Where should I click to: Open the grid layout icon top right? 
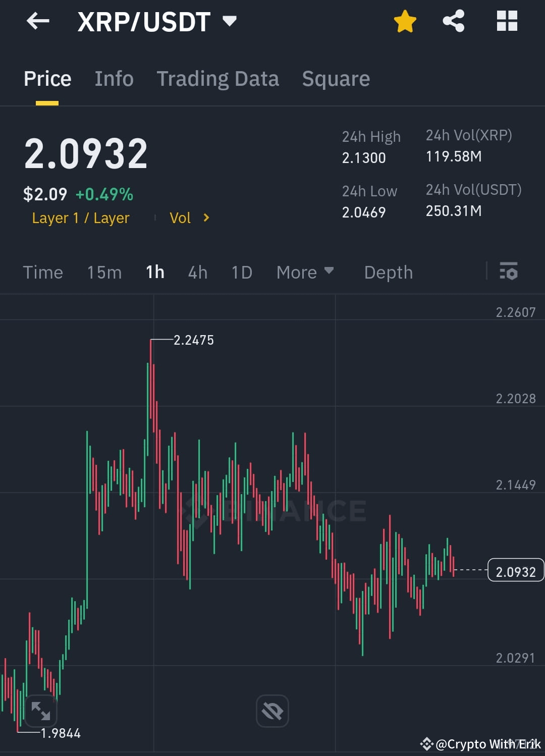507,21
